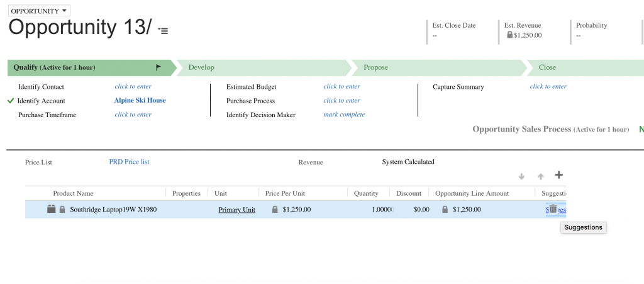Open the Alpine Ski House account link

[140, 101]
